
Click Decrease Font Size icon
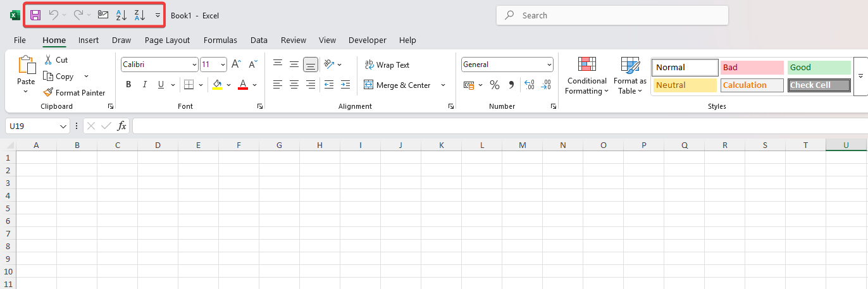pyautogui.click(x=252, y=65)
